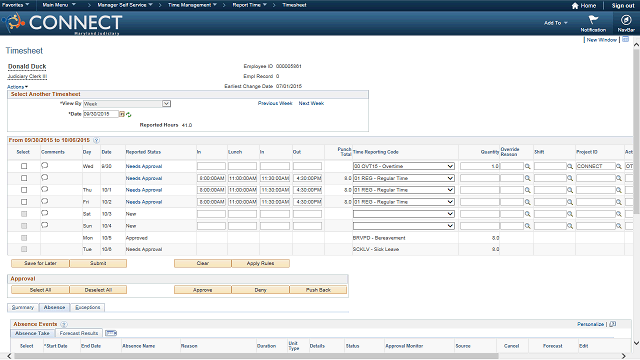Click help icon beside Absence Events
Viewport: 640px width, 360px height.
tap(64, 324)
